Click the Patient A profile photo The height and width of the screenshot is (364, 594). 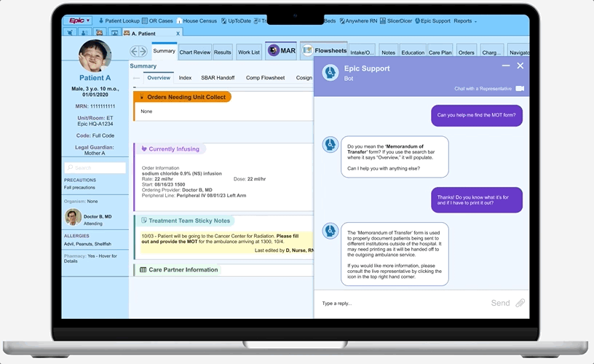(x=95, y=56)
